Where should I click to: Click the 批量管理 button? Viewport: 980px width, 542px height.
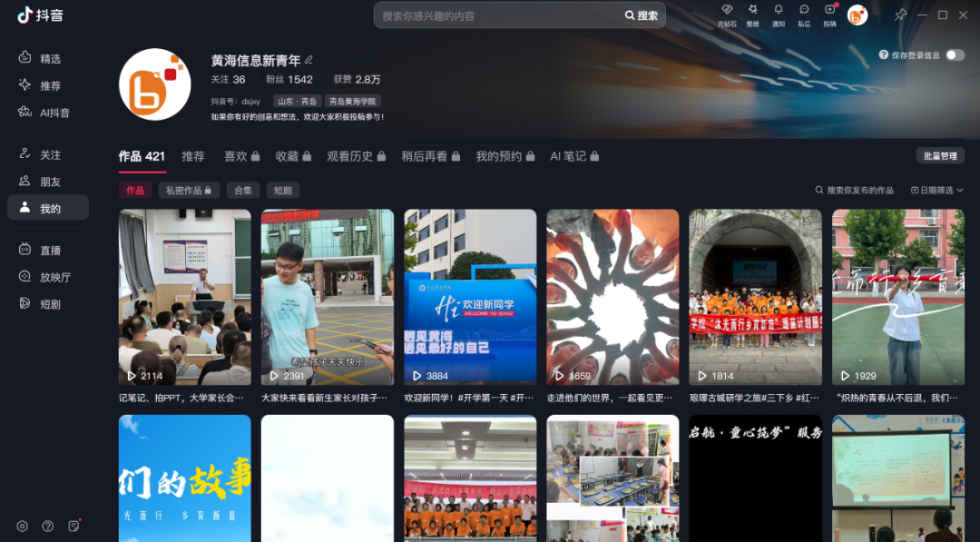coord(940,156)
